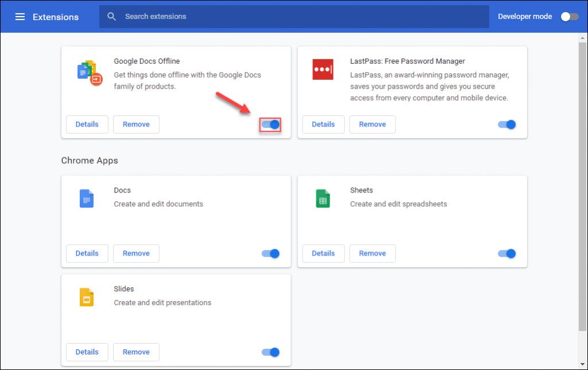The image size is (588, 370).
Task: Click the Sheets app icon
Action: pyautogui.click(x=323, y=199)
